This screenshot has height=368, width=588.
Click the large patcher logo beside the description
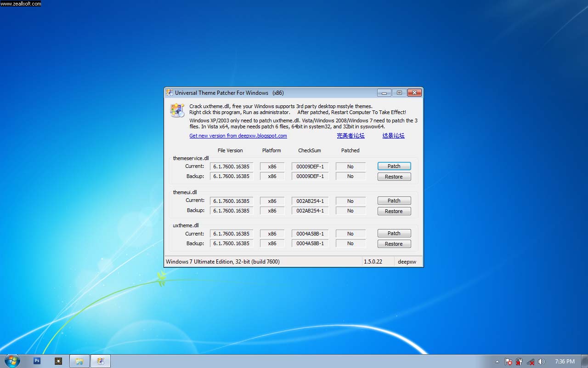click(x=177, y=110)
